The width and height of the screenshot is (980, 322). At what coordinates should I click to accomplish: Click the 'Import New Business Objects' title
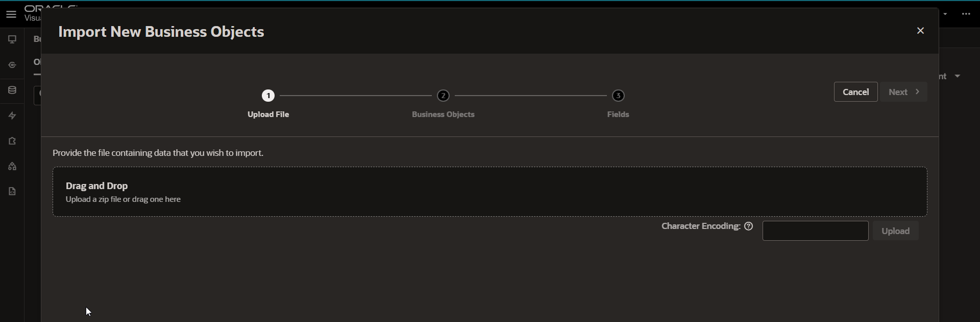coord(161,32)
